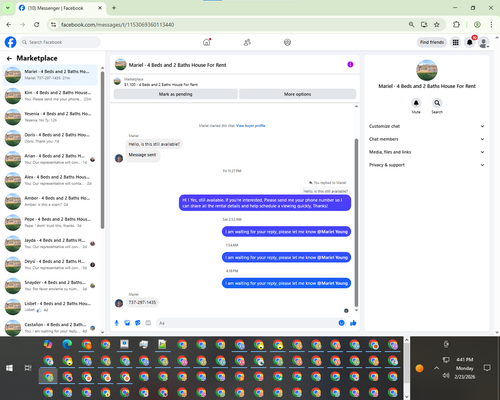Open the Kim conversation in the list
The width and height of the screenshot is (500, 400).
coord(50,96)
